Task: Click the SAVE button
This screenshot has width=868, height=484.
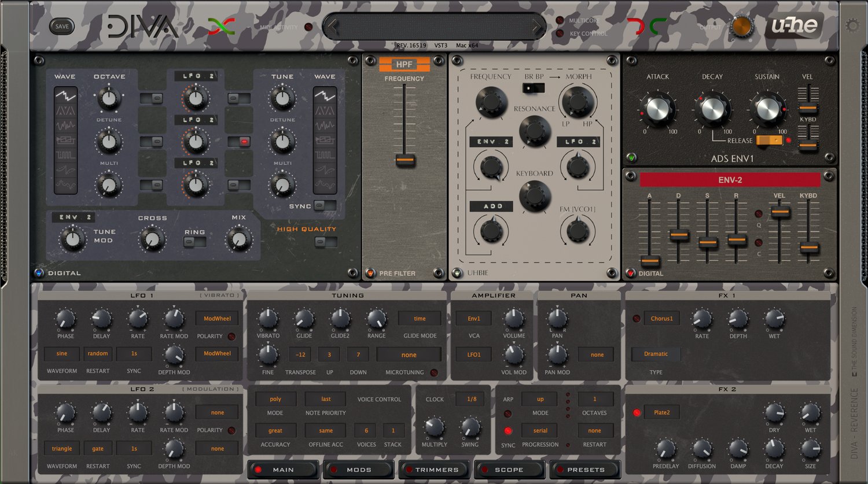Action: (x=61, y=27)
